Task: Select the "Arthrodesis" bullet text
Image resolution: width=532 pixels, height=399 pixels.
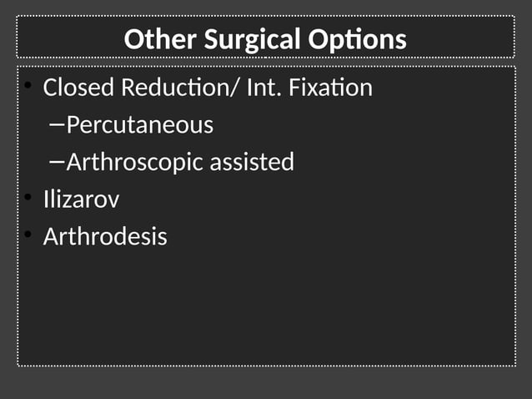Action: point(105,236)
